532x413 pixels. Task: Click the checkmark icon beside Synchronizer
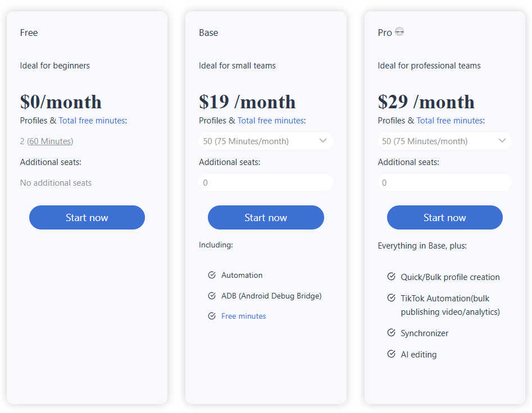coord(391,333)
